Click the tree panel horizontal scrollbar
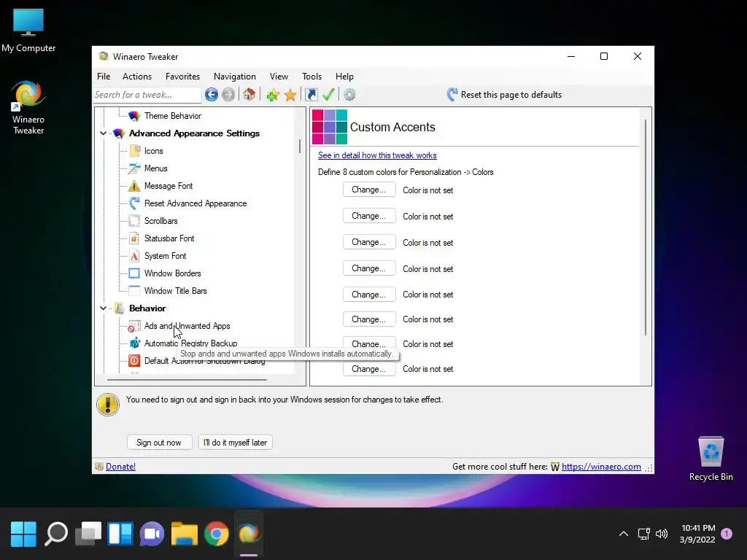Image resolution: width=747 pixels, height=560 pixels. (187, 380)
